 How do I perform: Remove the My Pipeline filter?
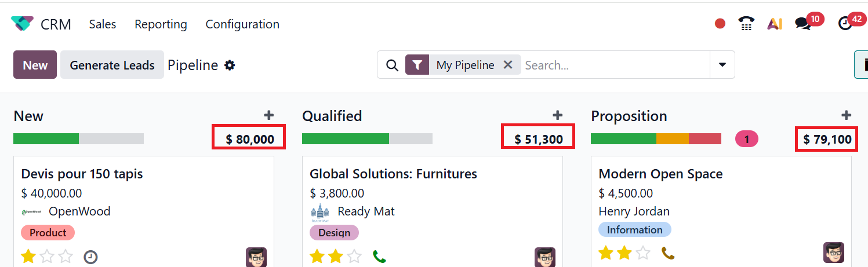[x=508, y=65]
